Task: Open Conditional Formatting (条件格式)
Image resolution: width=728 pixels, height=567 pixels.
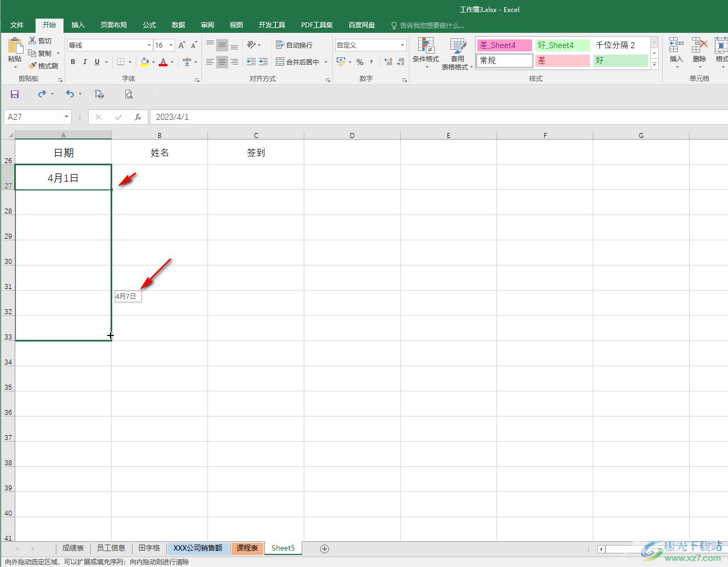Action: pos(425,53)
